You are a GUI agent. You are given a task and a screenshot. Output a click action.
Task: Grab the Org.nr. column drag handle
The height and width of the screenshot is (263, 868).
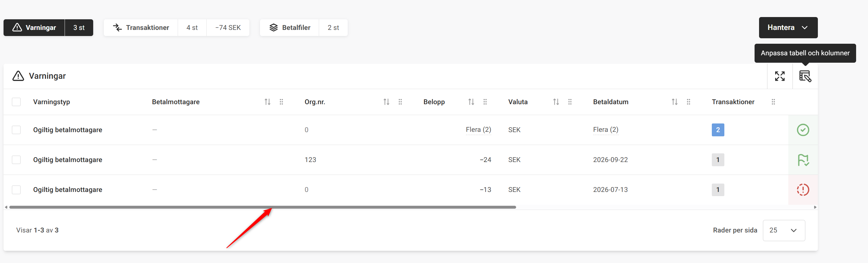(x=400, y=102)
